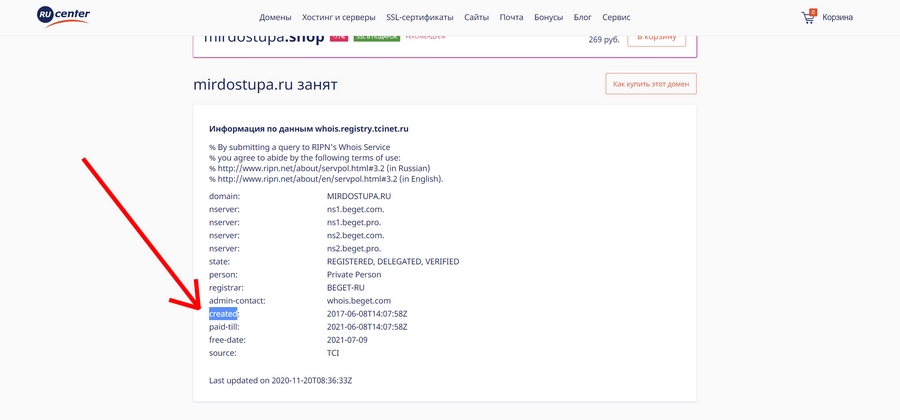Click Как купить этот домен button
Viewport: 900px width, 420px height.
(651, 84)
